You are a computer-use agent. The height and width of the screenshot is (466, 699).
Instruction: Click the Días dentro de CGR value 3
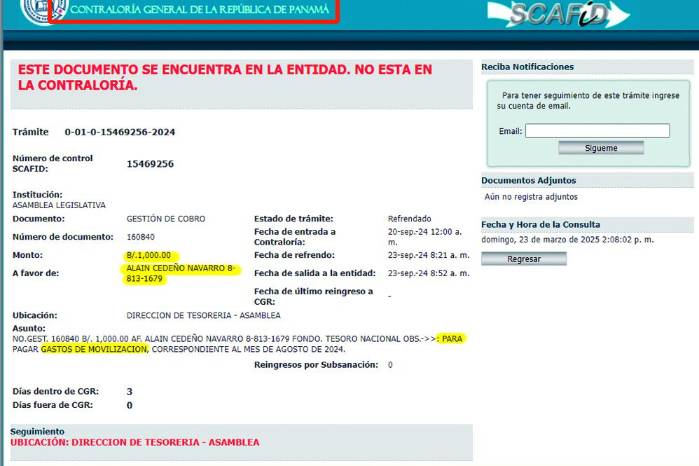[x=129, y=392]
